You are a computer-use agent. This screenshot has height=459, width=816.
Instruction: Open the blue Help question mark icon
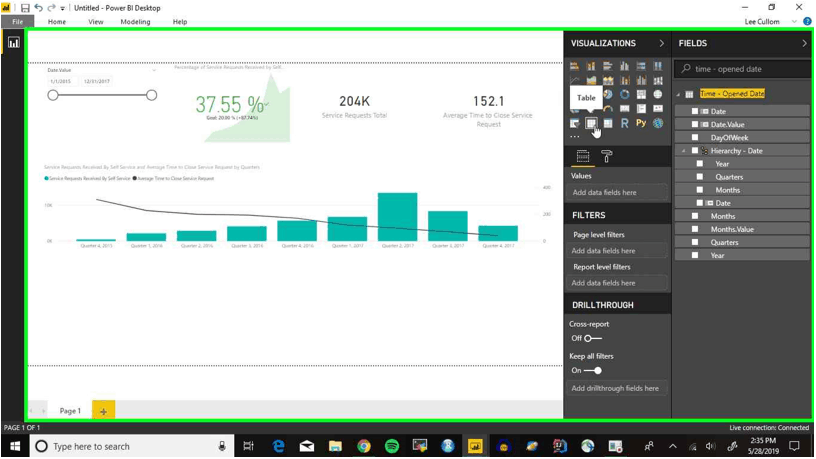click(807, 21)
